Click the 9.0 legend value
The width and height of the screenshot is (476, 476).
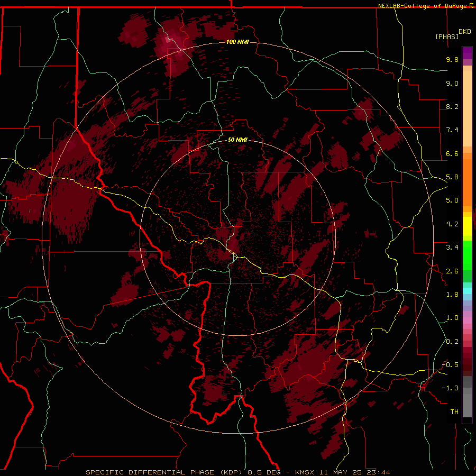452,83
